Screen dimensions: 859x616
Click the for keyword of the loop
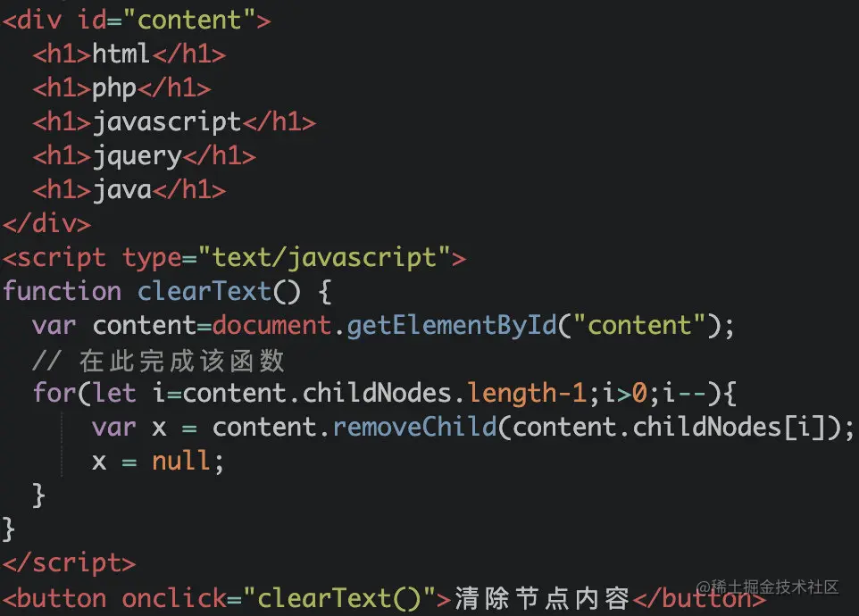click(x=54, y=393)
